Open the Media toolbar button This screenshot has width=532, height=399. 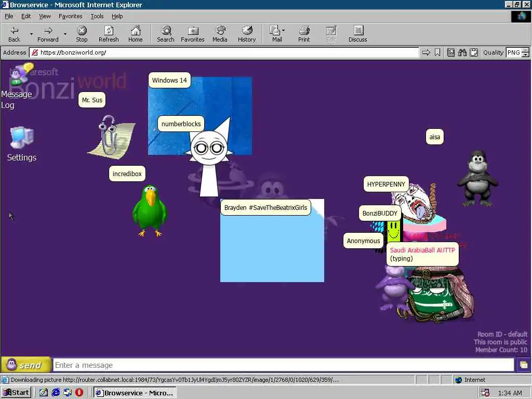coord(220,34)
